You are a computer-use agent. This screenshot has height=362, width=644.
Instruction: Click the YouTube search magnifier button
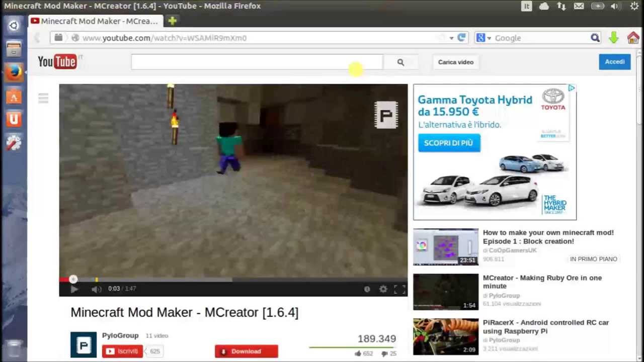coord(400,62)
